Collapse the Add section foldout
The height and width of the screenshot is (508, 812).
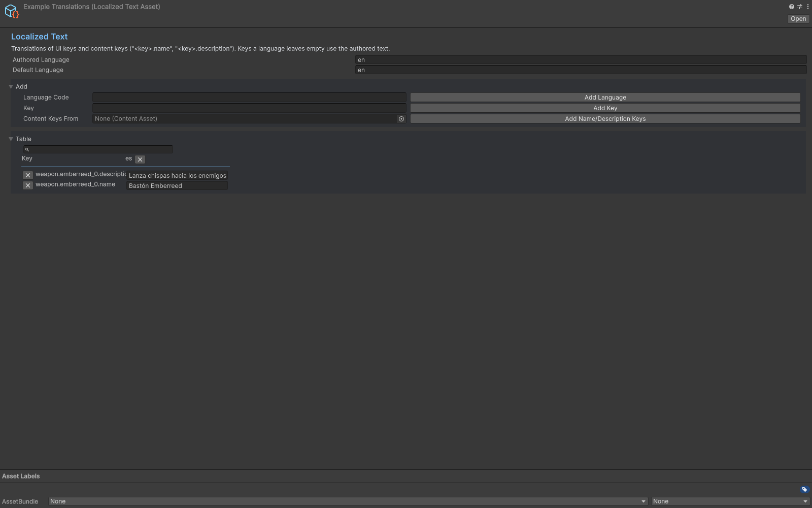[11, 87]
